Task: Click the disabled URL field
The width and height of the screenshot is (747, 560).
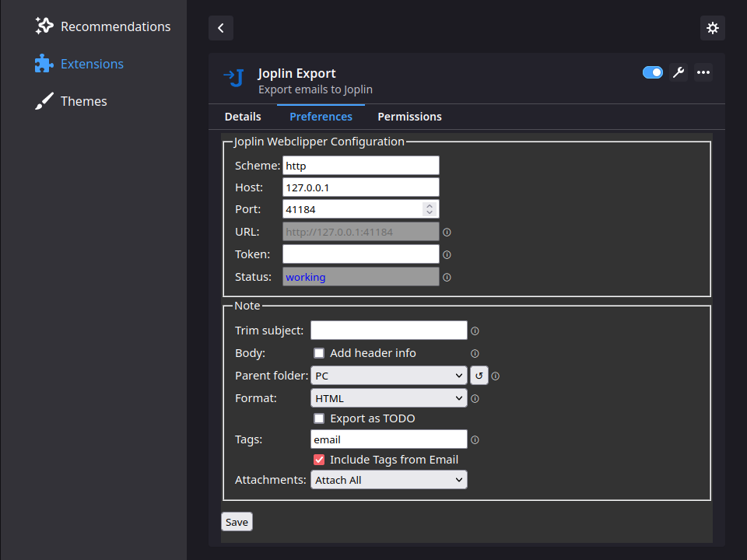Action: tap(360, 232)
